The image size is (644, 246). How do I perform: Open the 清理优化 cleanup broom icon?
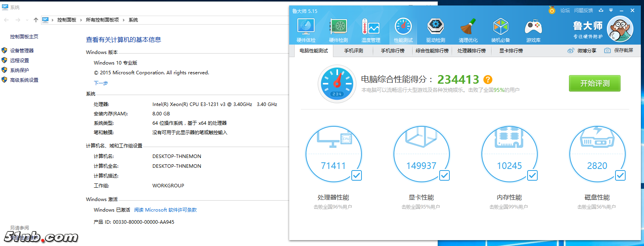(x=468, y=30)
